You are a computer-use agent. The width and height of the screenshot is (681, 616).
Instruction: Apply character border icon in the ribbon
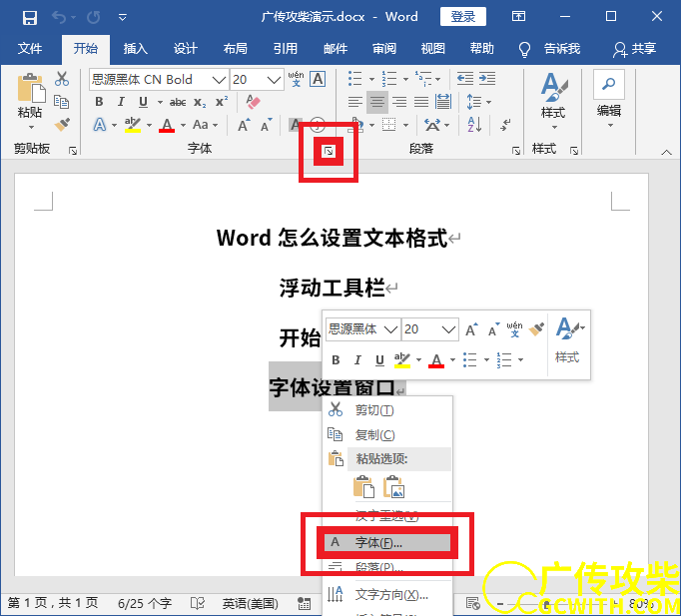pyautogui.click(x=318, y=80)
